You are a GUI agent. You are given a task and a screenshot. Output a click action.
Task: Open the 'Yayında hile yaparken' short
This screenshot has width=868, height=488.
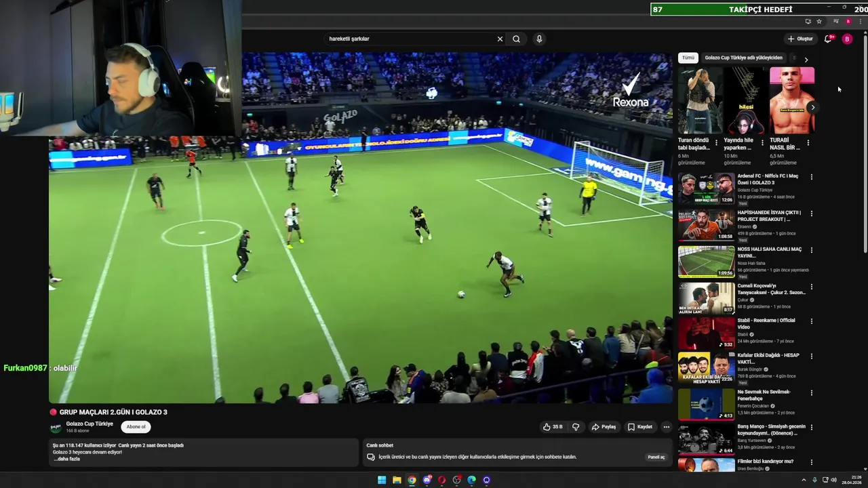coord(745,101)
